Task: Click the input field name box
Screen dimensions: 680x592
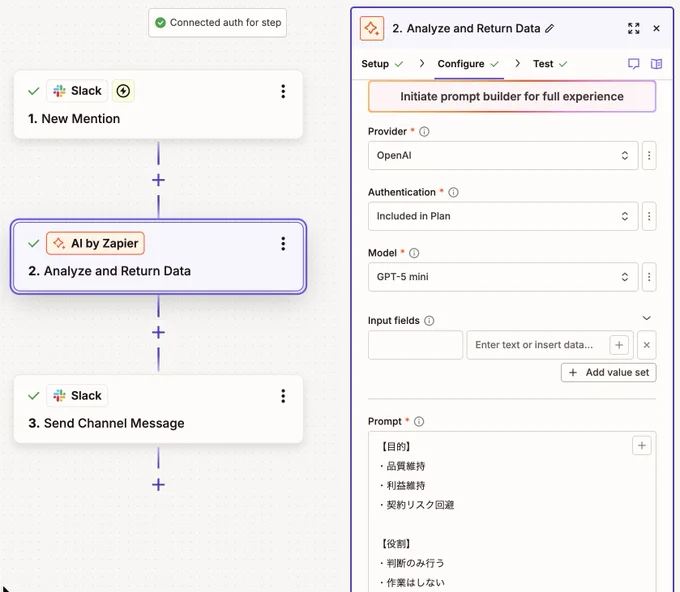Action: point(415,345)
